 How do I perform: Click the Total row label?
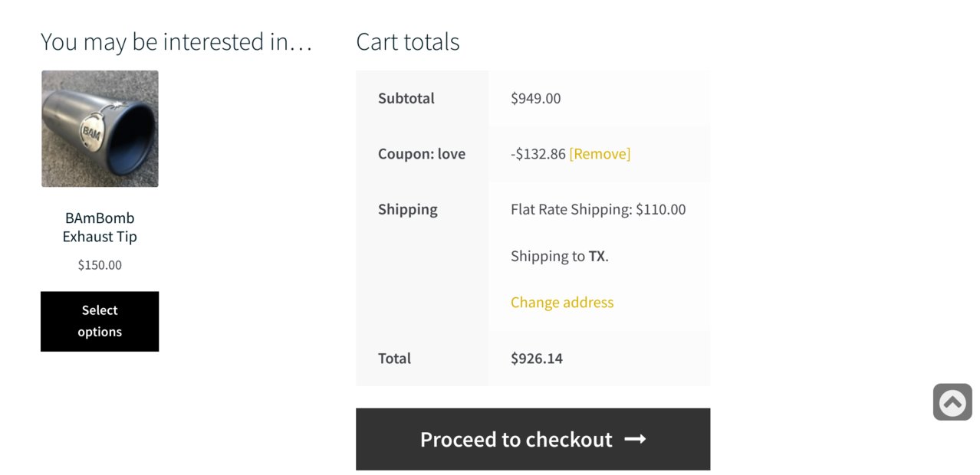[394, 358]
